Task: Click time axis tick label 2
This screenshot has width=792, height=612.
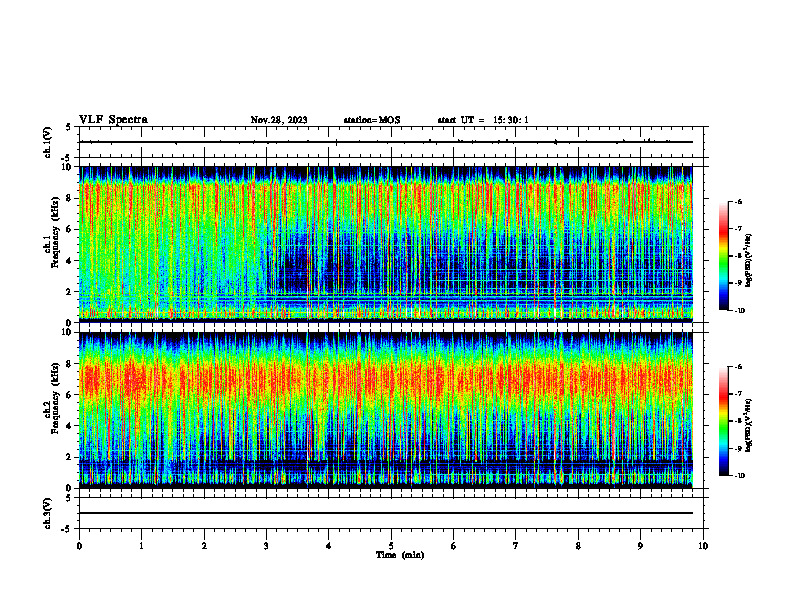Action: [204, 546]
